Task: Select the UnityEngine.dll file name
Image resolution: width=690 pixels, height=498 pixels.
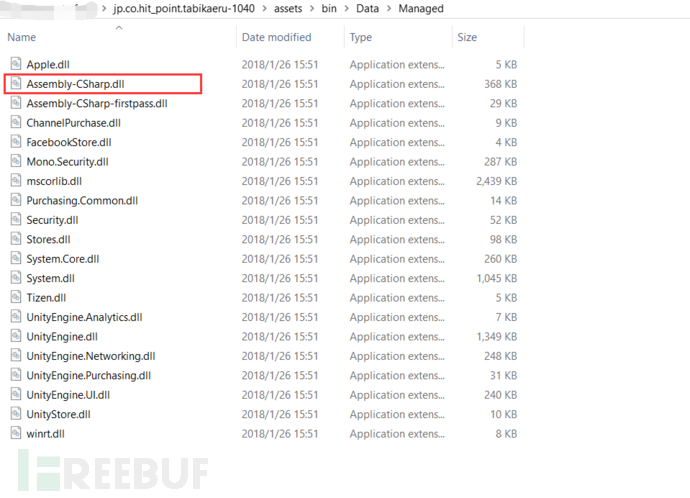Action: (62, 337)
